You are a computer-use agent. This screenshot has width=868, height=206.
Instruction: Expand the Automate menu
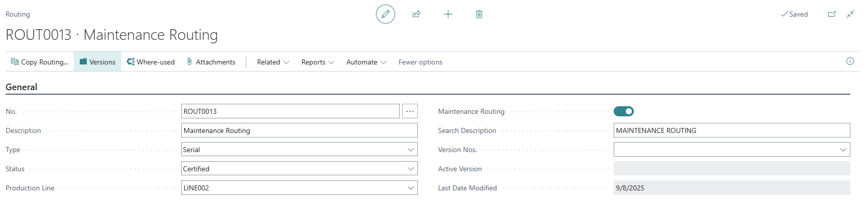[x=366, y=62]
